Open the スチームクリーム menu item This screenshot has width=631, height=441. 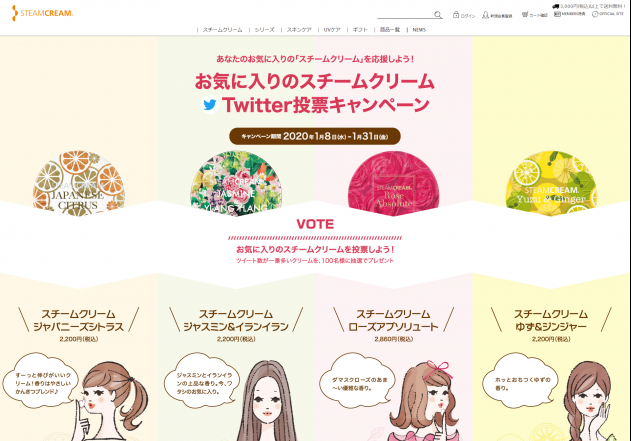(223, 30)
